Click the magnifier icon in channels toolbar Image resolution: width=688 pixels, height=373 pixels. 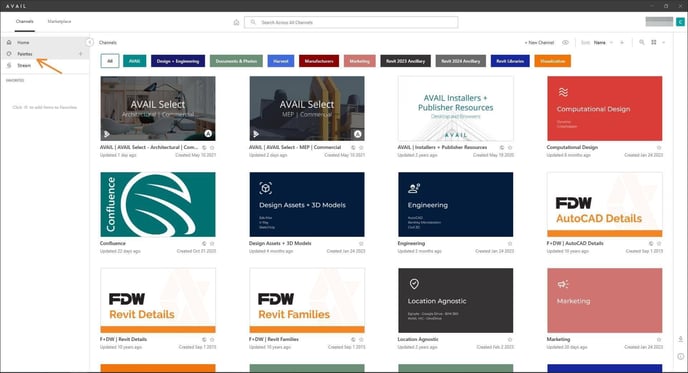[x=641, y=42]
